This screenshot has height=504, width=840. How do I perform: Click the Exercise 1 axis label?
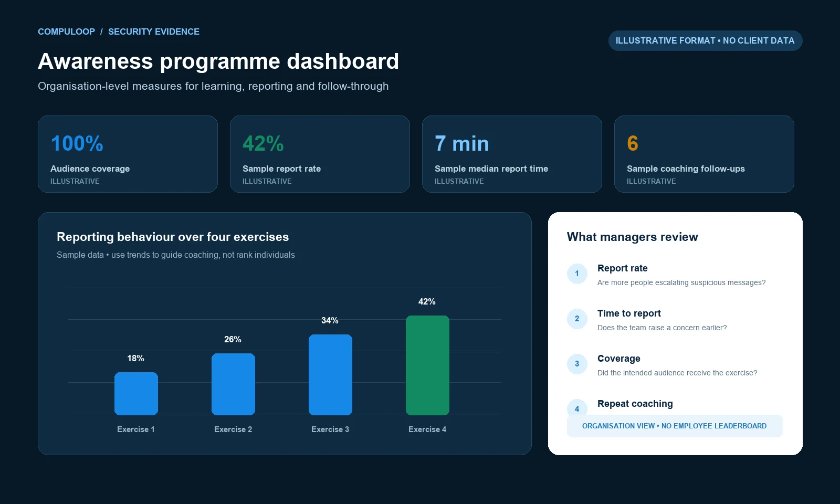(136, 429)
